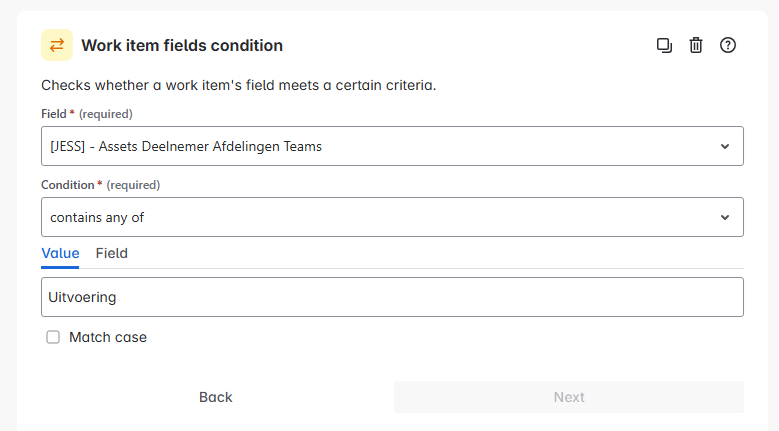Click the Match case label text

pyautogui.click(x=108, y=337)
